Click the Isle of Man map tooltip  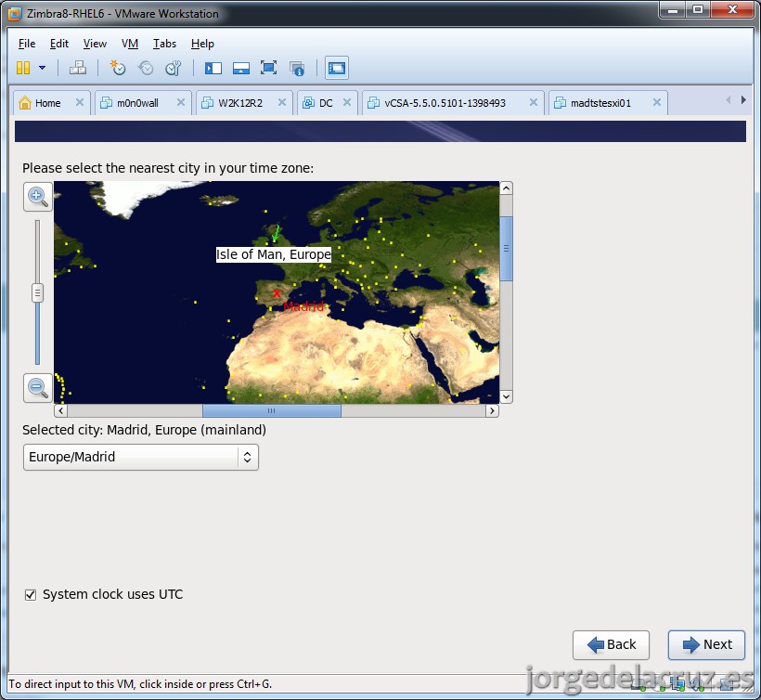click(x=274, y=254)
